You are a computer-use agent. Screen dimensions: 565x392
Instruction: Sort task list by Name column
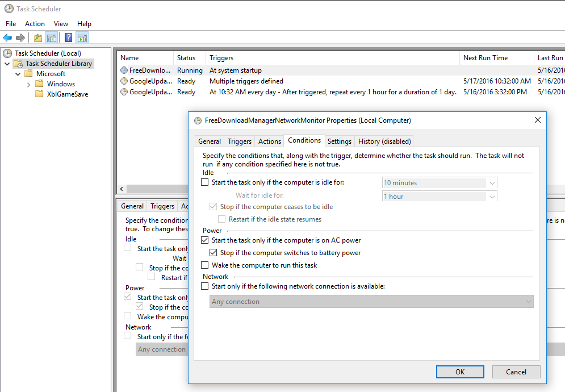pyautogui.click(x=145, y=58)
